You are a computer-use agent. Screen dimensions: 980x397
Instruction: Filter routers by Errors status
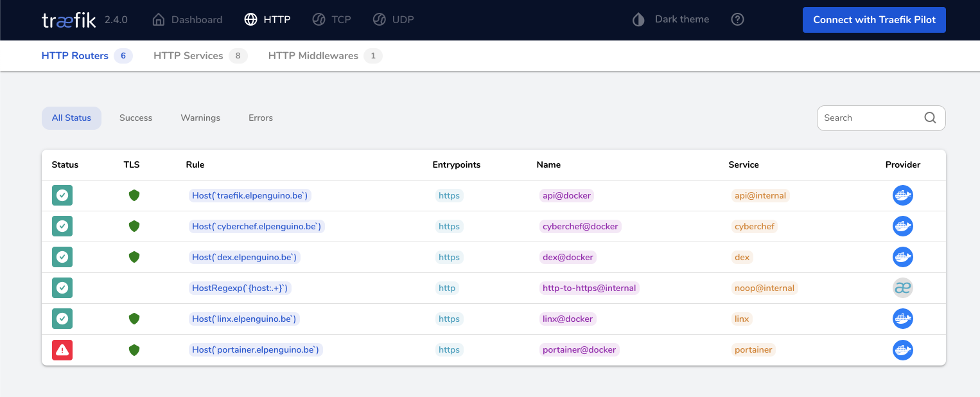click(x=261, y=118)
